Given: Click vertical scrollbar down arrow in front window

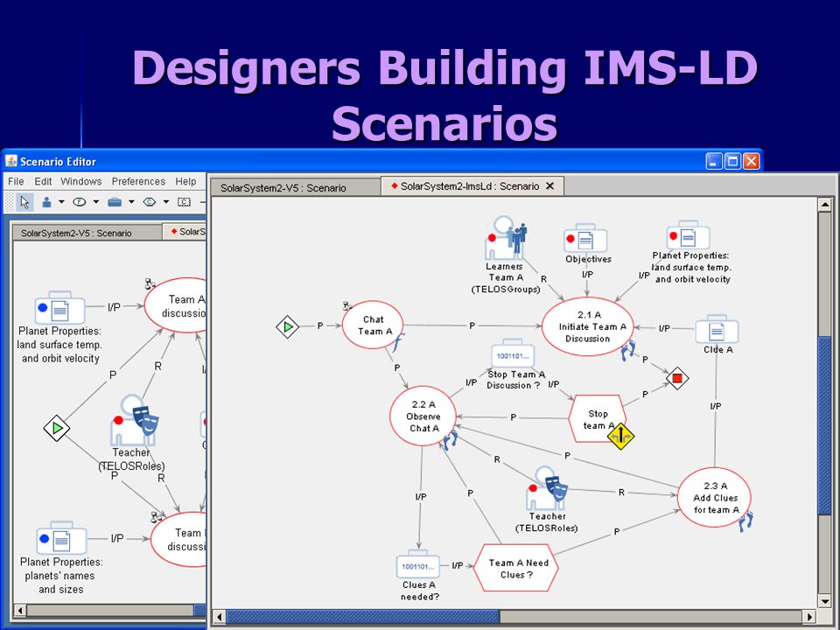Looking at the screenshot, I should 825,600.
